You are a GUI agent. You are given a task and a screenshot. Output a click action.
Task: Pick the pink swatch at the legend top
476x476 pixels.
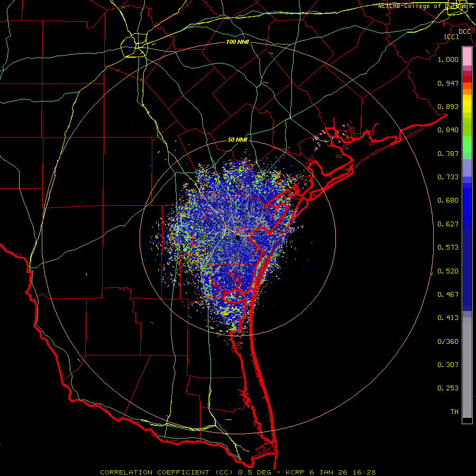(x=467, y=57)
